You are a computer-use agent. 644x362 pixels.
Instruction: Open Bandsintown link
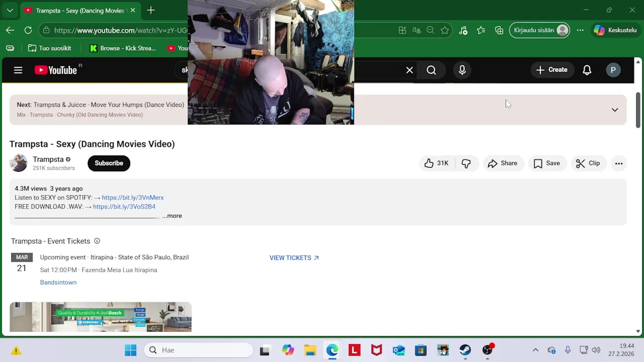point(58,283)
